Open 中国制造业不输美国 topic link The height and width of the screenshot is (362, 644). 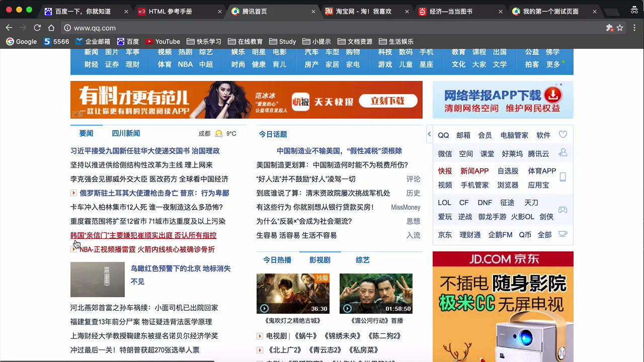[339, 151]
